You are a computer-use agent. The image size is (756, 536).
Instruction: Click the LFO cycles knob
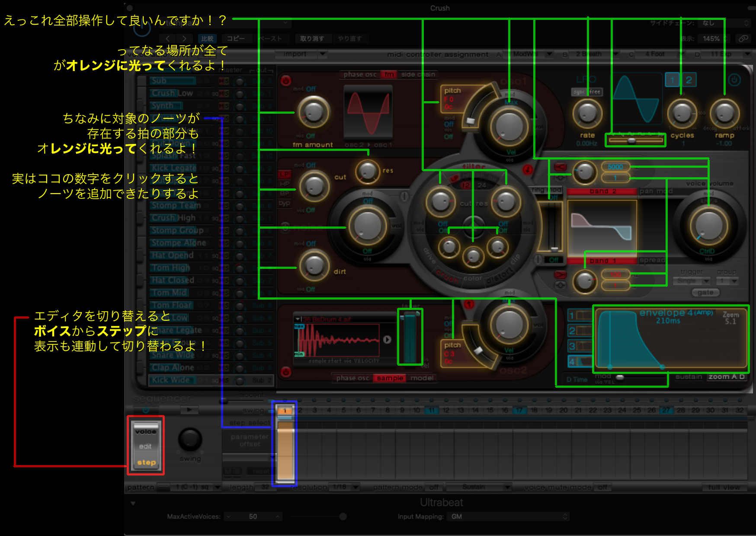click(x=682, y=113)
